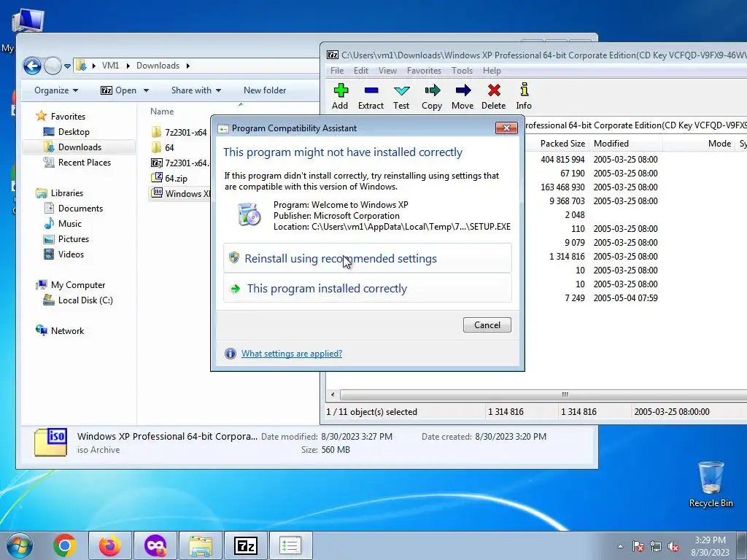Screen dimensions: 747x560
Task: Click the Mode column header in 7-Zip
Action: (719, 144)
